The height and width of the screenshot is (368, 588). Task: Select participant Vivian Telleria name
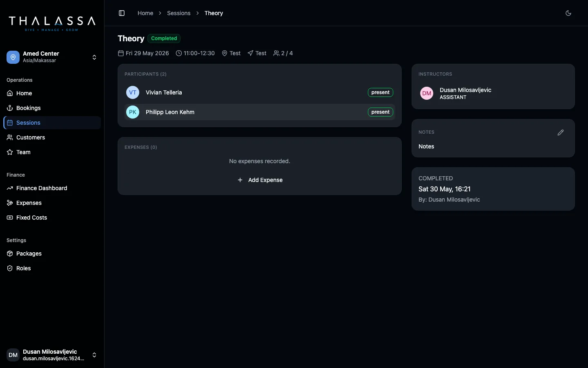(164, 92)
